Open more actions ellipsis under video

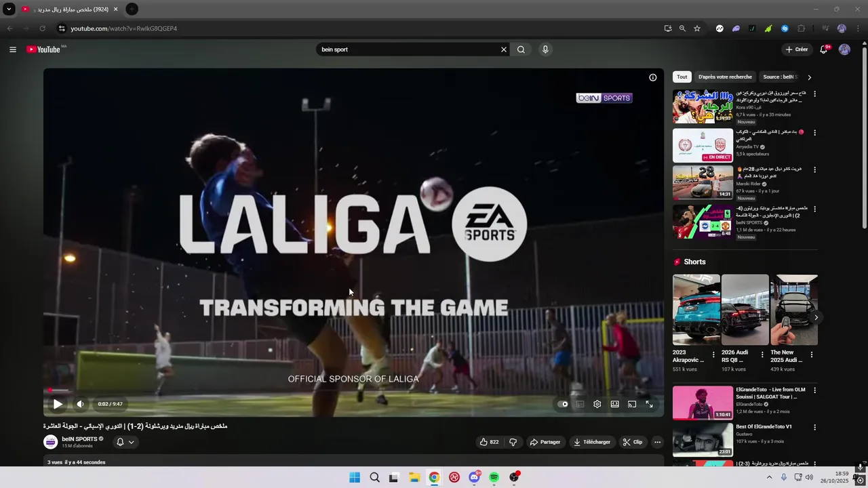[x=657, y=442]
